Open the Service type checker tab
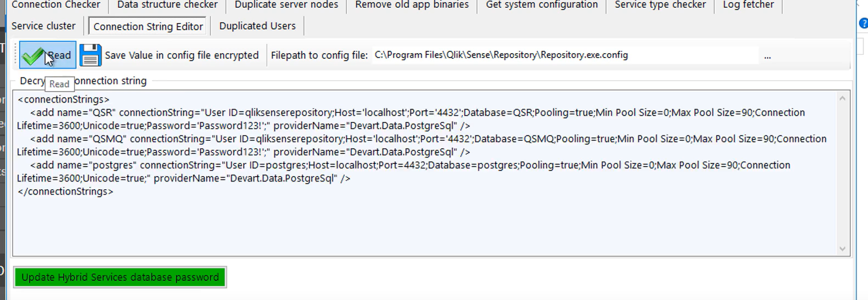This screenshot has width=868, height=300. [660, 5]
